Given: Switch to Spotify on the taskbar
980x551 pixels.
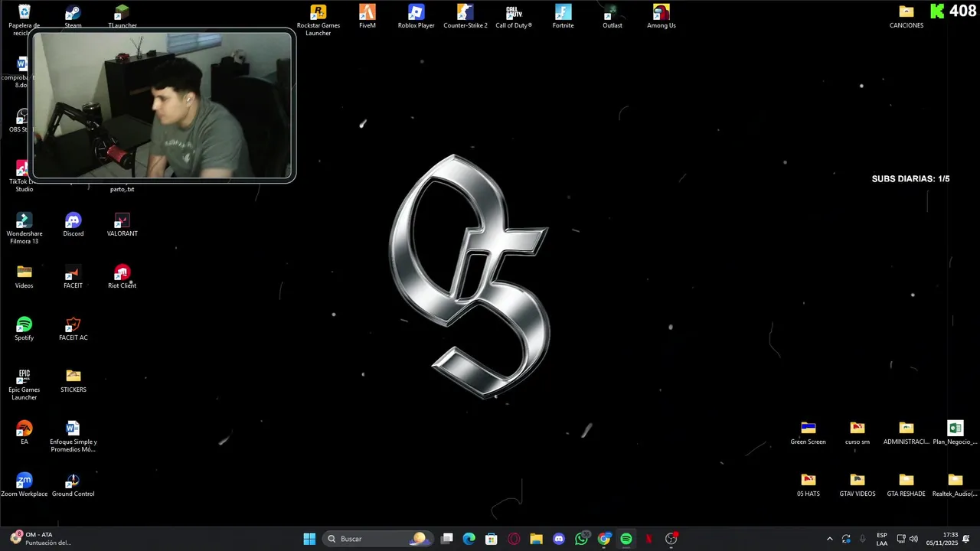Looking at the screenshot, I should [626, 539].
